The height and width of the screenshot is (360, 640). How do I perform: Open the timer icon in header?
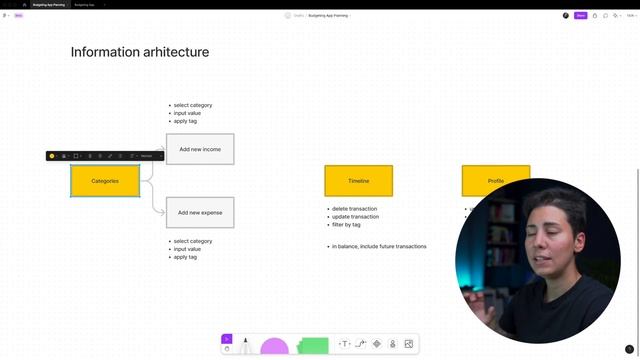click(595, 16)
